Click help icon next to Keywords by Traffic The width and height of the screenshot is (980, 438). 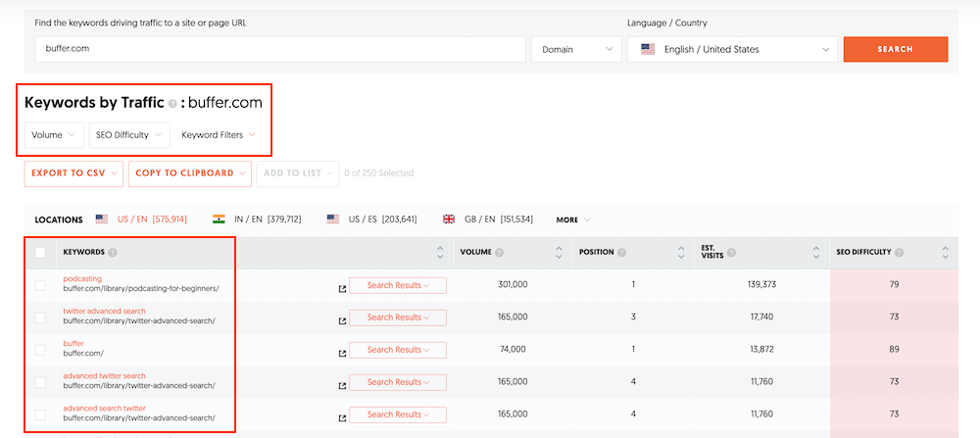click(172, 102)
